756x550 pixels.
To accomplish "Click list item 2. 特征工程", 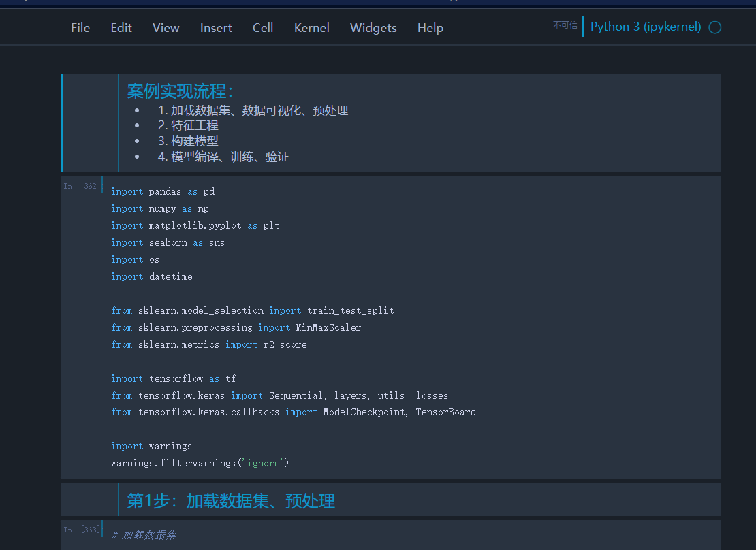I will 188,125.
